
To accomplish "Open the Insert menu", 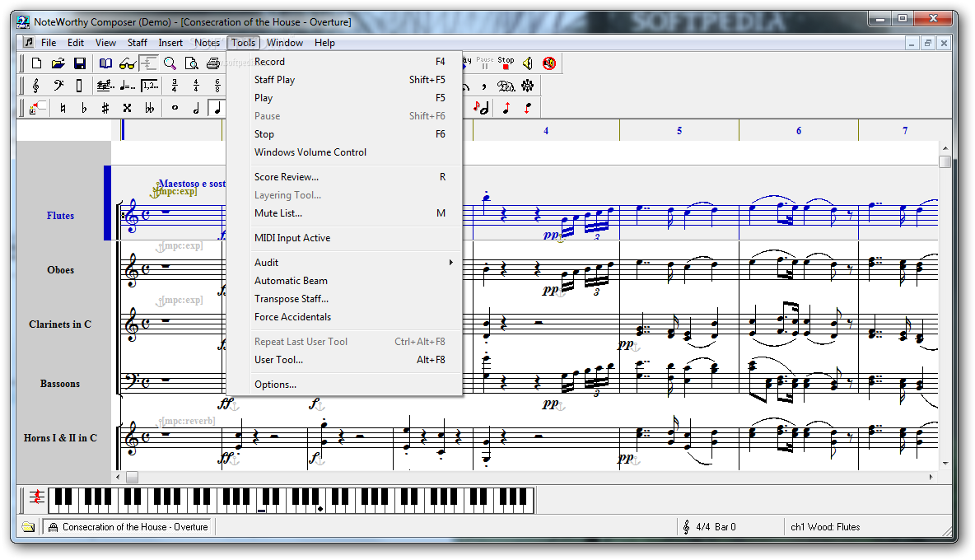I will pos(170,42).
